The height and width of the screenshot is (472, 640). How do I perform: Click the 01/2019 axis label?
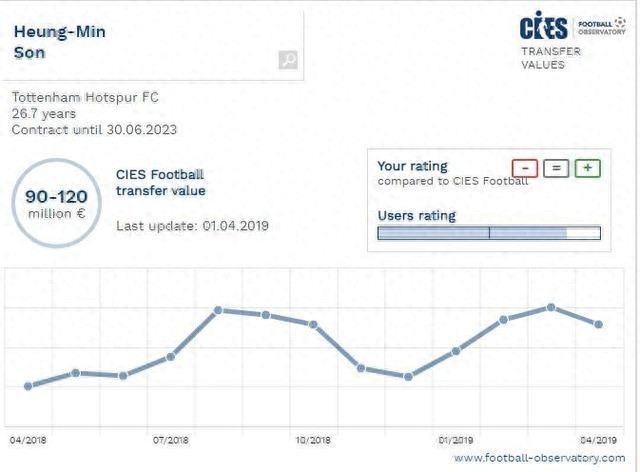click(x=456, y=440)
